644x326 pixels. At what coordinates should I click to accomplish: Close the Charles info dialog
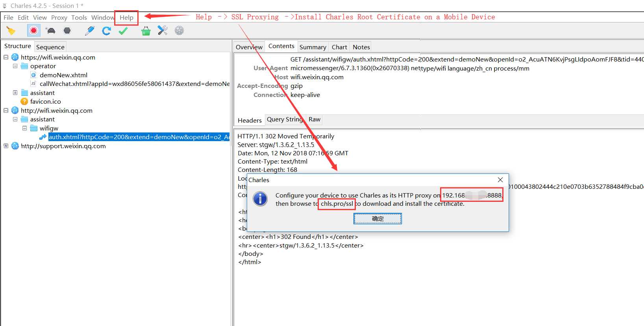coord(500,180)
